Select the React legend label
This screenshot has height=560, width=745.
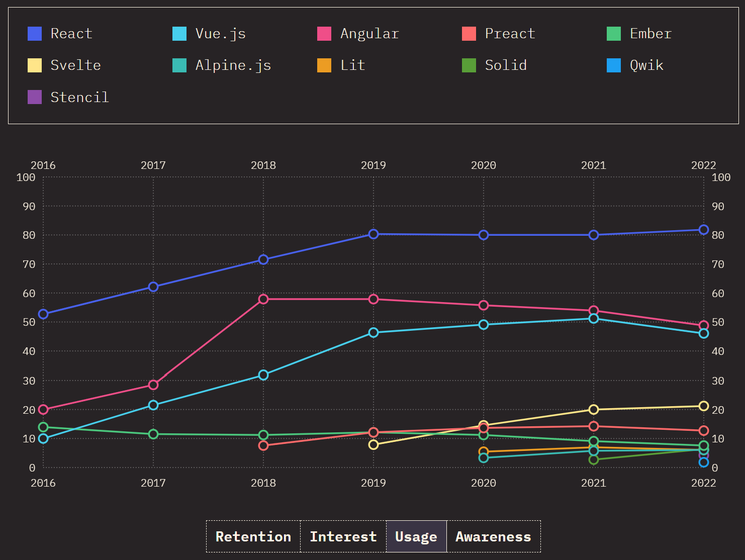point(71,34)
